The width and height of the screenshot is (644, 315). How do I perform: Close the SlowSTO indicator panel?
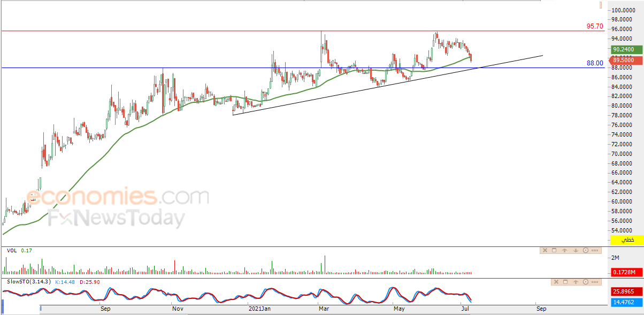[555, 282]
